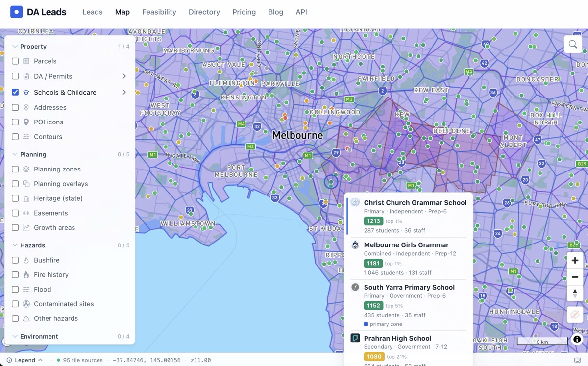Click the 1213 score badge
The width and height of the screenshot is (588, 366).
373,221
